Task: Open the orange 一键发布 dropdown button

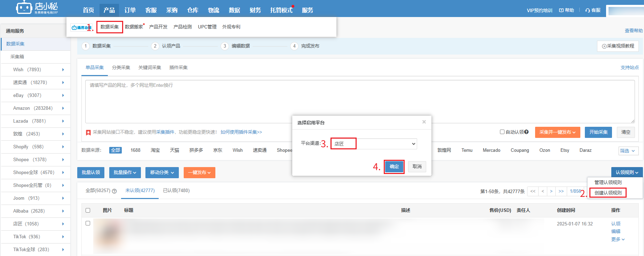Action: tap(199, 173)
